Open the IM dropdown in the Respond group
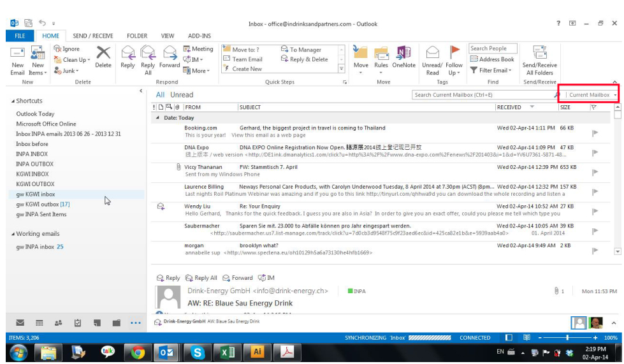 point(193,59)
